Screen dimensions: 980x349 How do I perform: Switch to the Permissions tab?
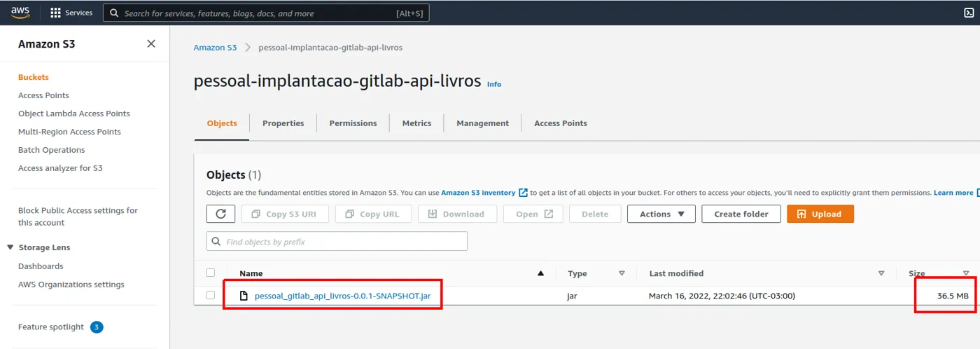coord(353,123)
